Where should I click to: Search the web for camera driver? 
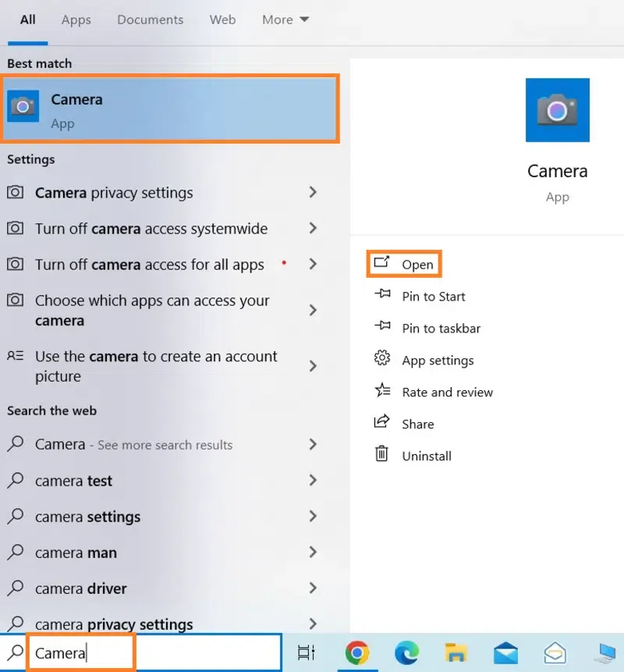coord(163,588)
